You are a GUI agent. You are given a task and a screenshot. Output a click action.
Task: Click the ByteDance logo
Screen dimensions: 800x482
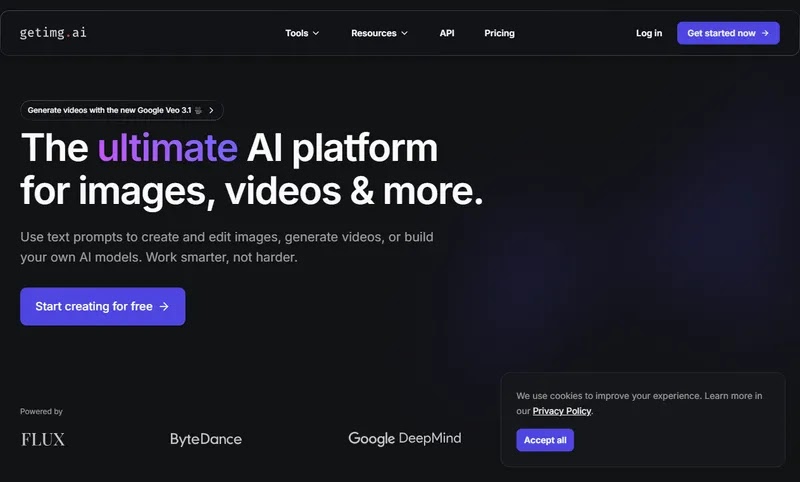[x=206, y=439]
